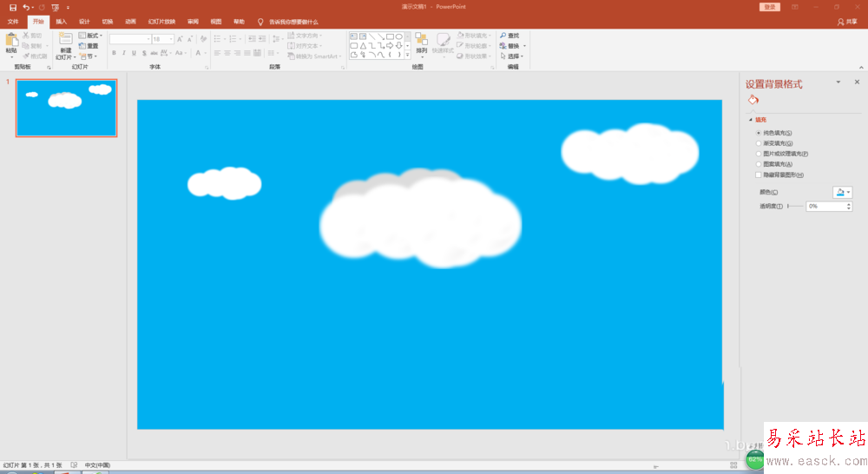Click the Reset (重置) slide button
The width and height of the screenshot is (868, 474).
tap(89, 46)
